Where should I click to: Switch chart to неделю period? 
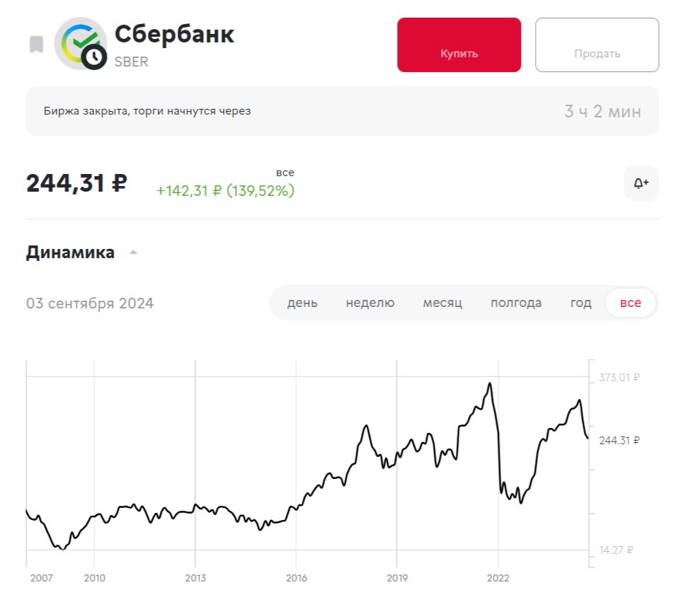click(x=370, y=303)
